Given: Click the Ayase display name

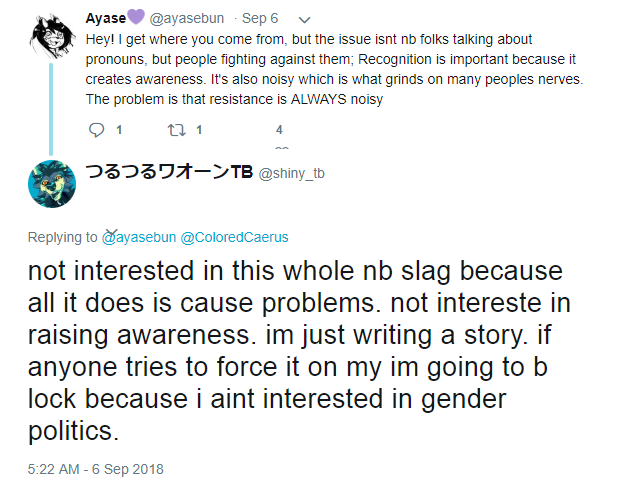Looking at the screenshot, I should (106, 18).
